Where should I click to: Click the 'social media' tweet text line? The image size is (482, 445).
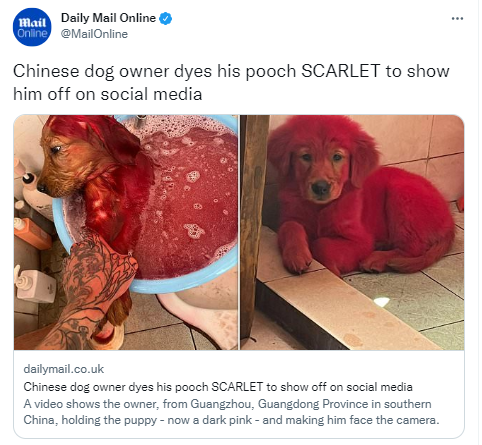point(108,94)
